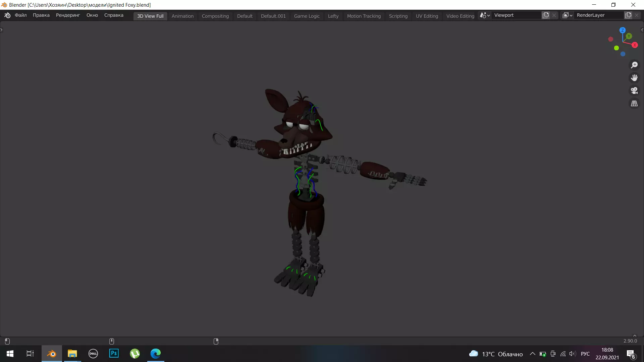This screenshot has height=362, width=644.
Task: Switch to the Default workspace tab
Action: (x=245, y=16)
